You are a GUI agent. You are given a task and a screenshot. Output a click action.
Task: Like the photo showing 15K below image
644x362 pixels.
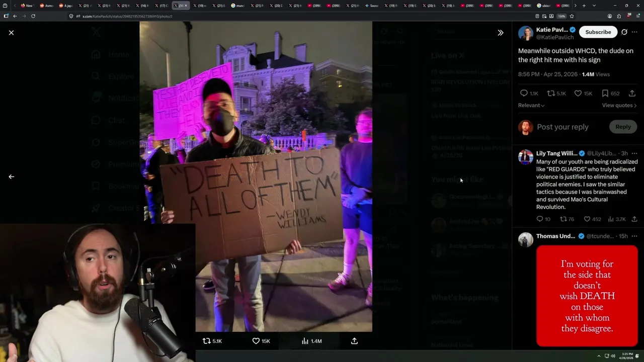pyautogui.click(x=261, y=341)
